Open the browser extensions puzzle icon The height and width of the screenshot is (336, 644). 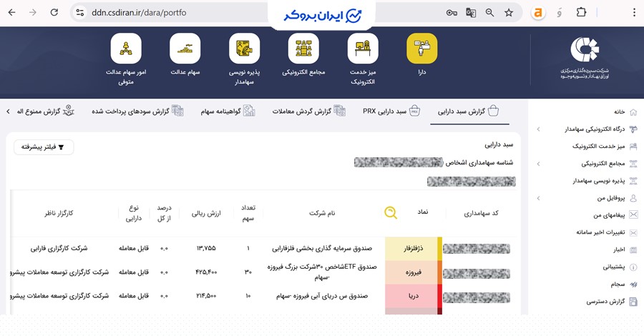pyautogui.click(x=581, y=12)
